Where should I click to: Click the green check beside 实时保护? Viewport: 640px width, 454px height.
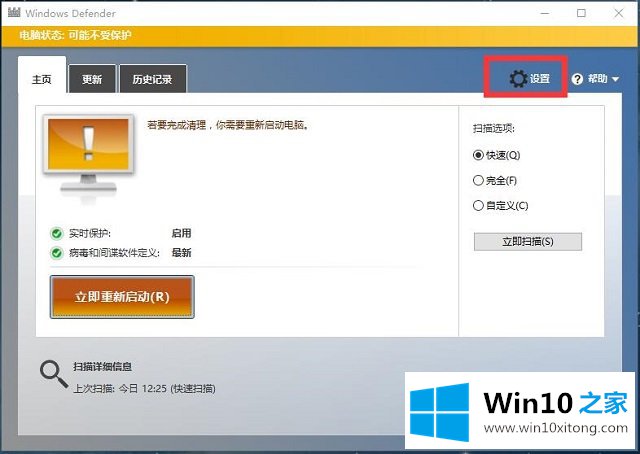(x=56, y=234)
